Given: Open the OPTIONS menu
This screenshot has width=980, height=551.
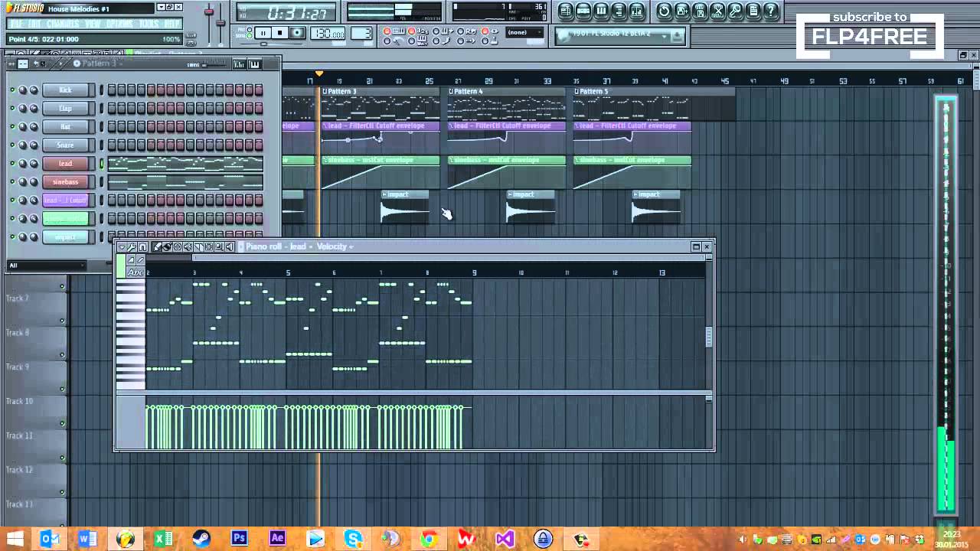Looking at the screenshot, I should pyautogui.click(x=119, y=24).
